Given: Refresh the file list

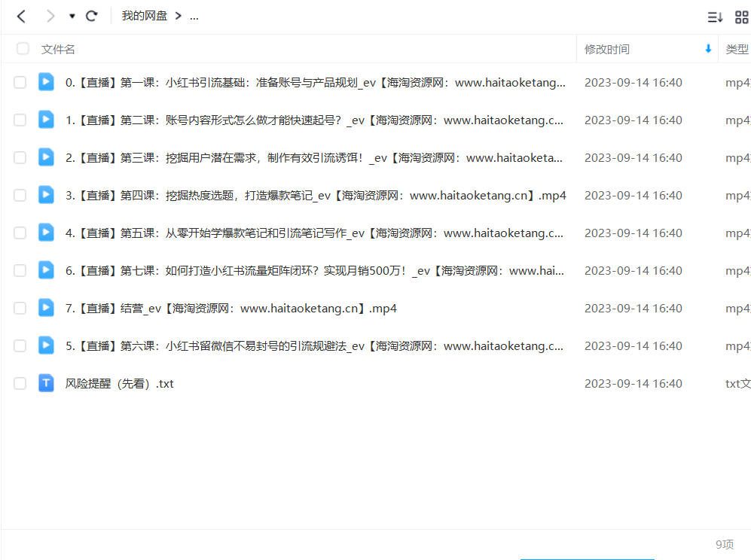Looking at the screenshot, I should click(91, 17).
